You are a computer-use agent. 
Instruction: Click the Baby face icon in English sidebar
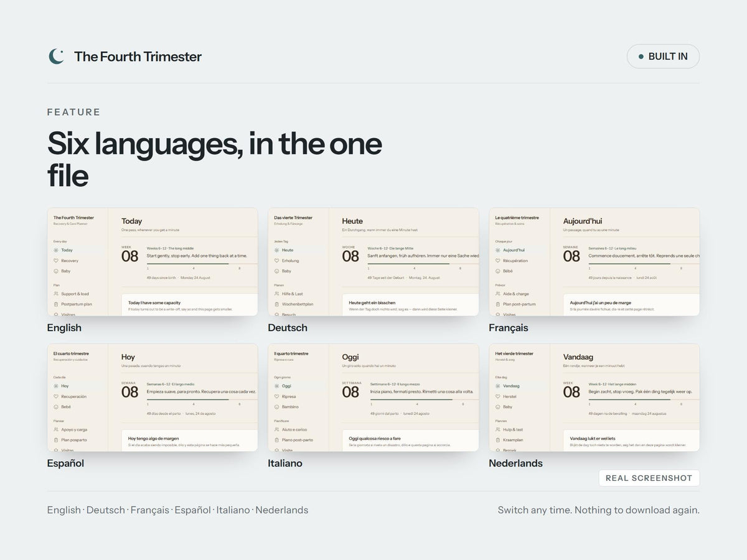point(56,271)
